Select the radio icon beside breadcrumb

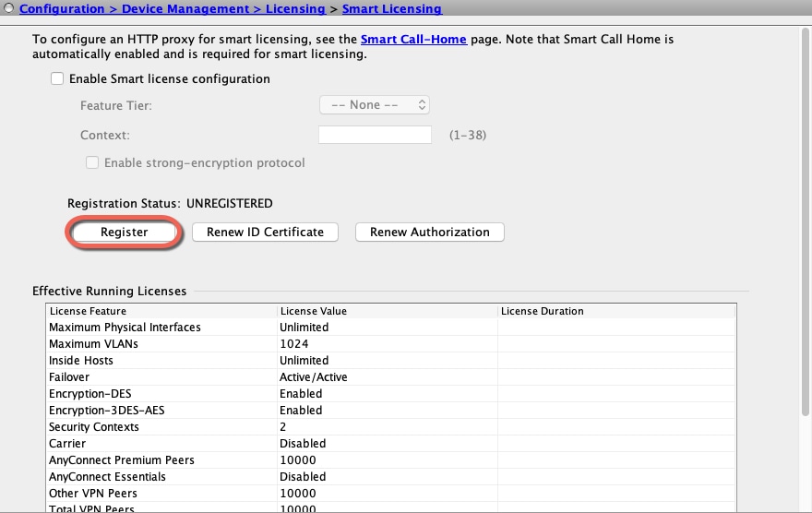click(x=9, y=7)
